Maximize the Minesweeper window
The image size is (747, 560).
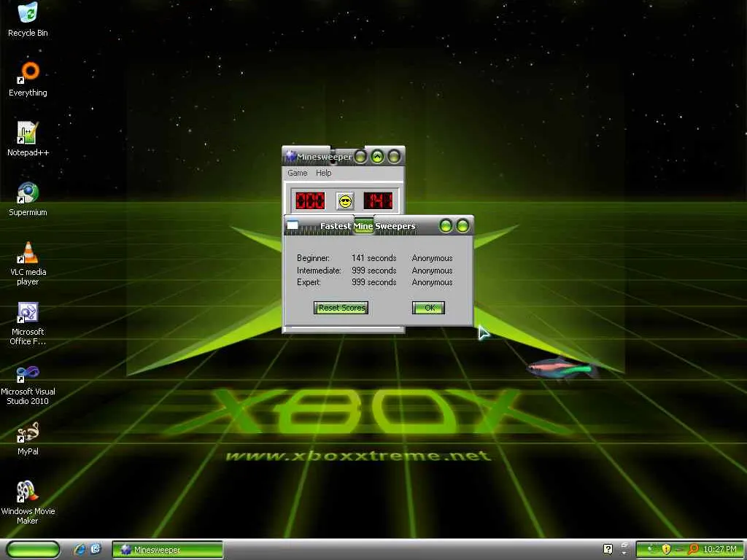click(377, 156)
